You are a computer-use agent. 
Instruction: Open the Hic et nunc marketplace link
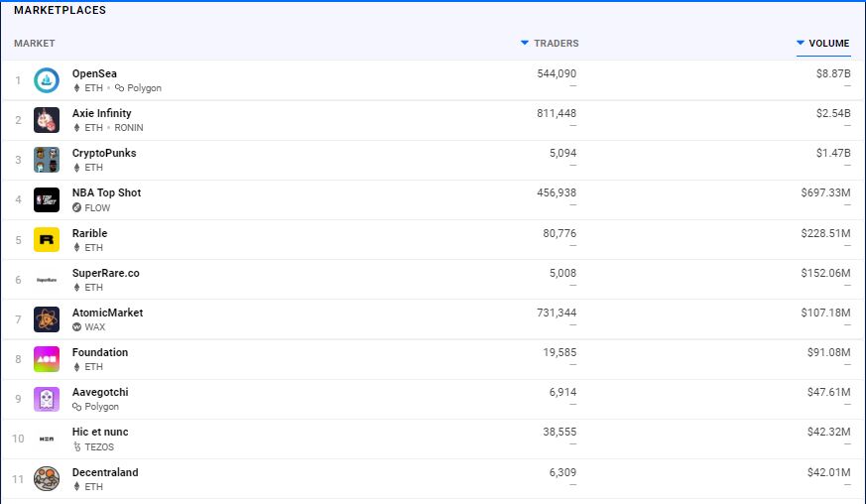tap(100, 433)
